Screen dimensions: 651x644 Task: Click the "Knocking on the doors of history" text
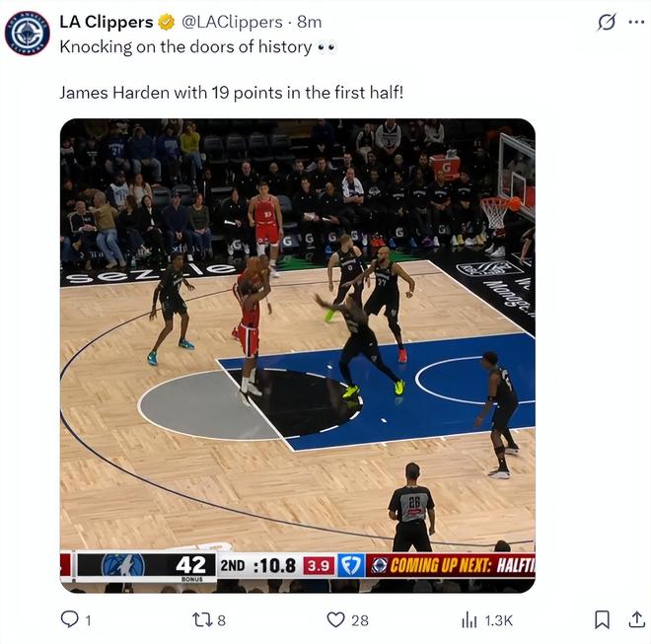[x=185, y=46]
